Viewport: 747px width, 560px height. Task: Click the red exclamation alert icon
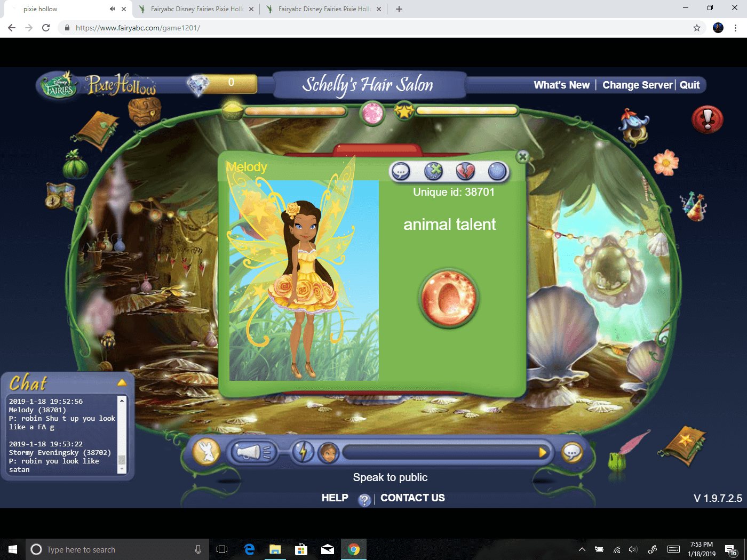pyautogui.click(x=707, y=119)
